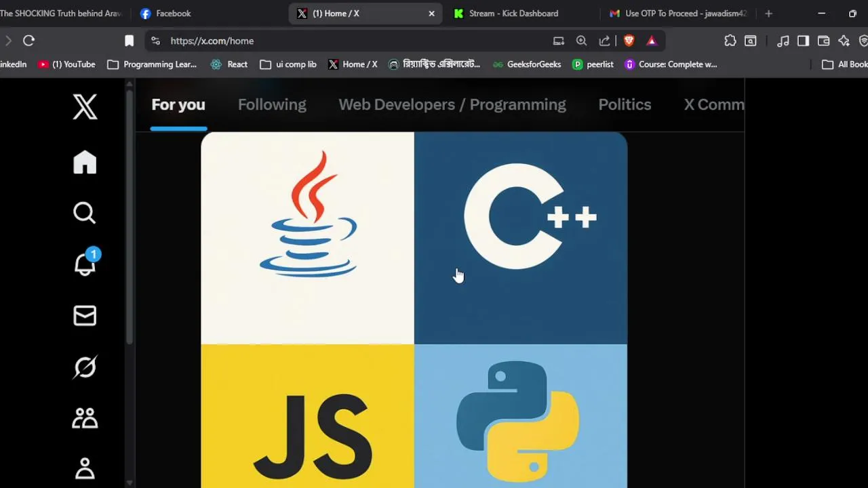This screenshot has width=868, height=488.
Task: Open Web Developers / Programming tab
Action: pos(452,104)
